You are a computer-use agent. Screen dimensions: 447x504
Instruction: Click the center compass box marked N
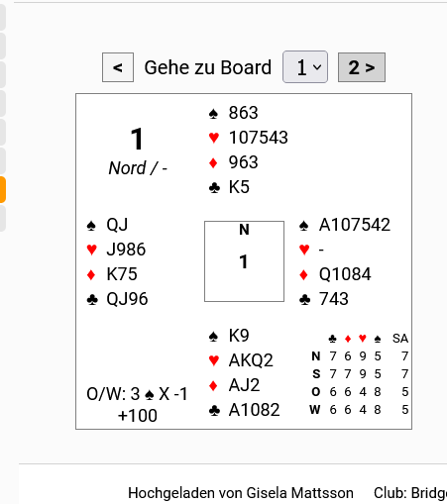tap(244, 261)
